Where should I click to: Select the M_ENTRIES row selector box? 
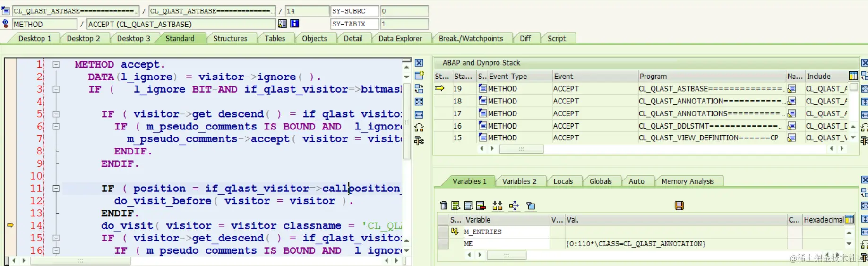[x=443, y=232]
